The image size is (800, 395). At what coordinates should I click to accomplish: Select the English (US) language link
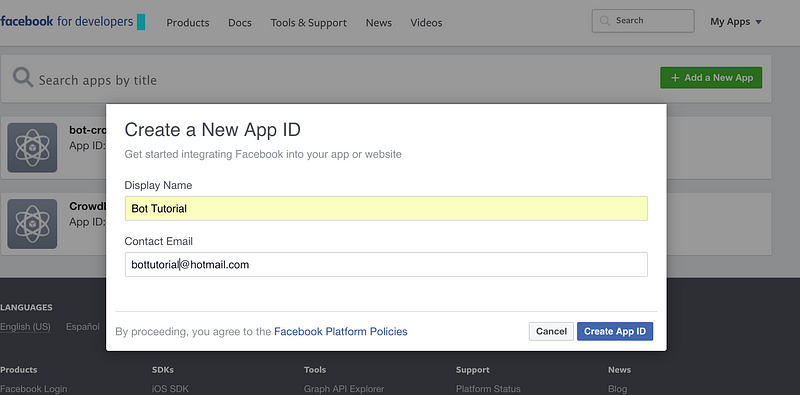click(26, 327)
